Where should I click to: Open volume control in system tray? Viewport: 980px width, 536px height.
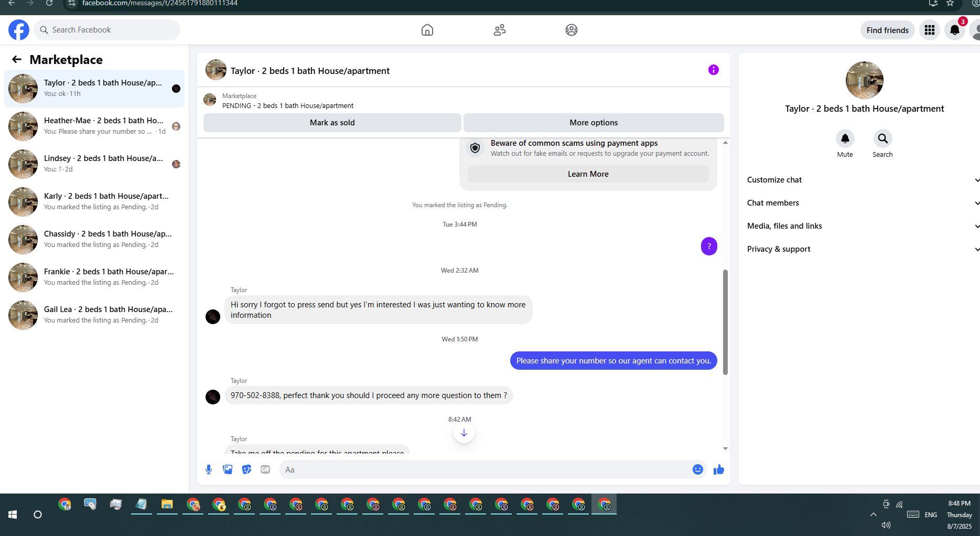(886, 525)
